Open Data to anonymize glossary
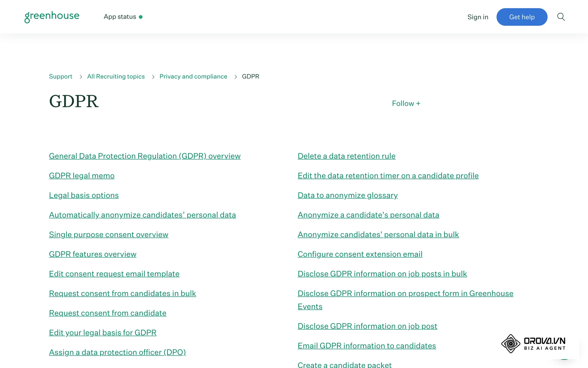Screen dimensions: 588x368 coord(348,195)
